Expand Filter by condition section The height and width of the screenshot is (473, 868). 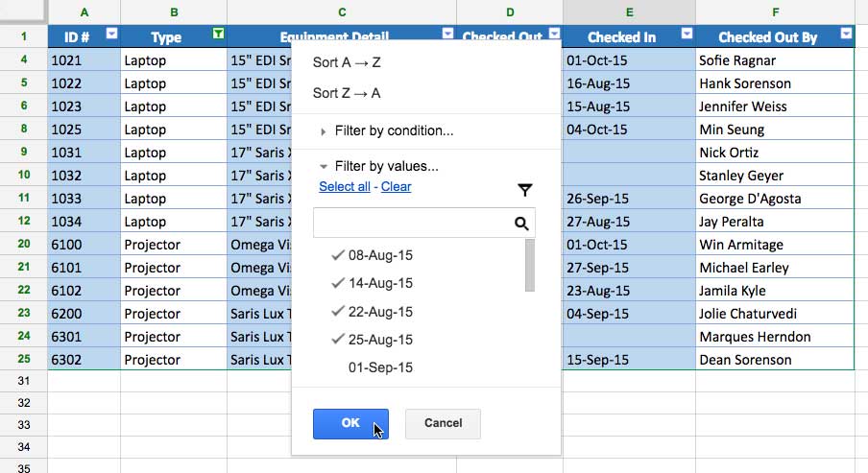click(394, 130)
